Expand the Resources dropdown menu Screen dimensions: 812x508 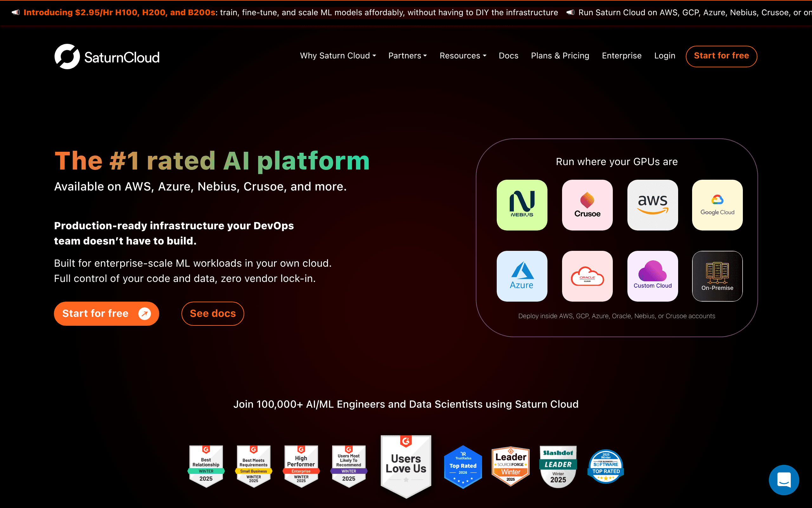pos(463,56)
